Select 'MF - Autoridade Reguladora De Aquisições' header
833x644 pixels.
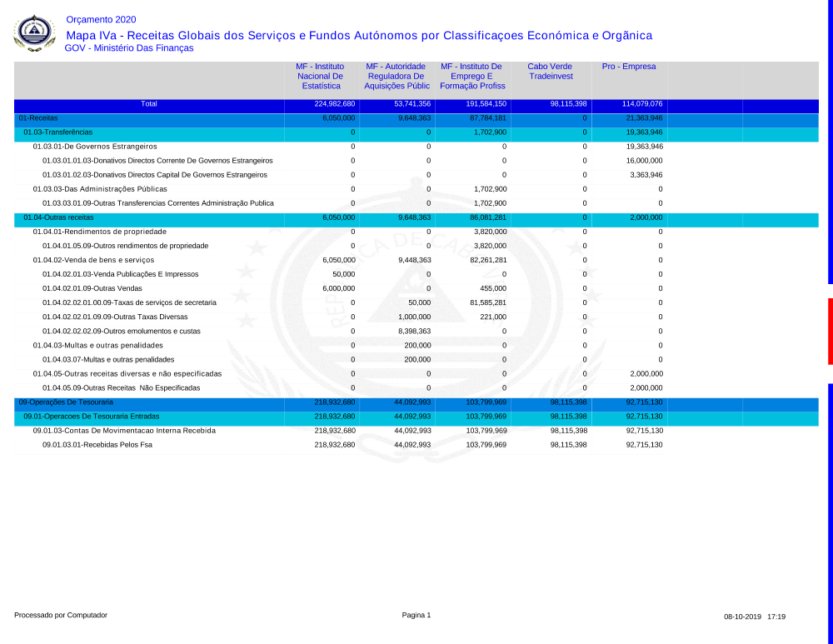coord(397,76)
